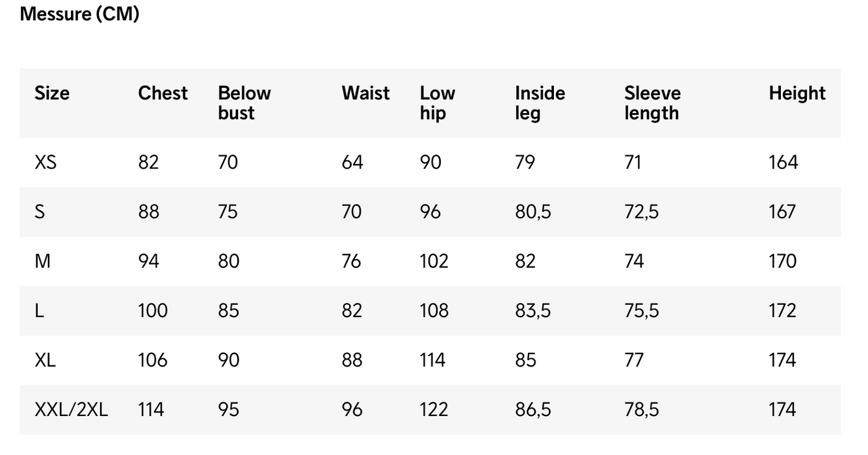Select the 86,5 inside leg value
The height and width of the screenshot is (455, 868).
tap(533, 409)
